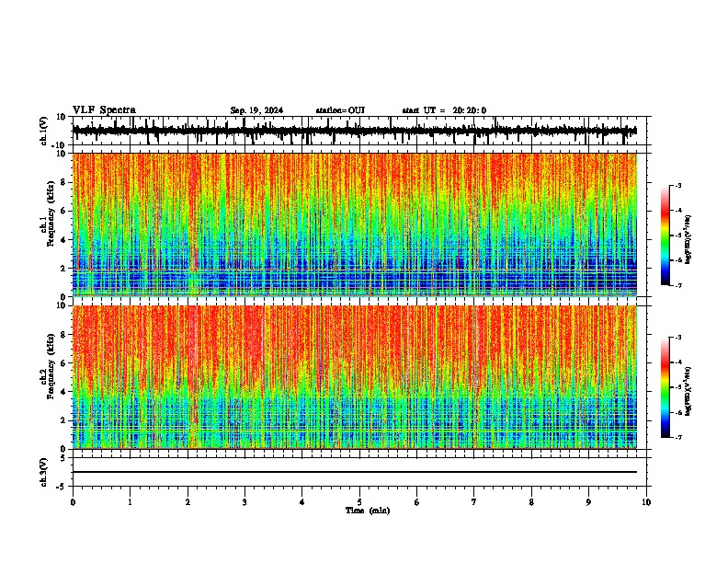
Task: Click time axis tick label "7"
Action: [474, 502]
